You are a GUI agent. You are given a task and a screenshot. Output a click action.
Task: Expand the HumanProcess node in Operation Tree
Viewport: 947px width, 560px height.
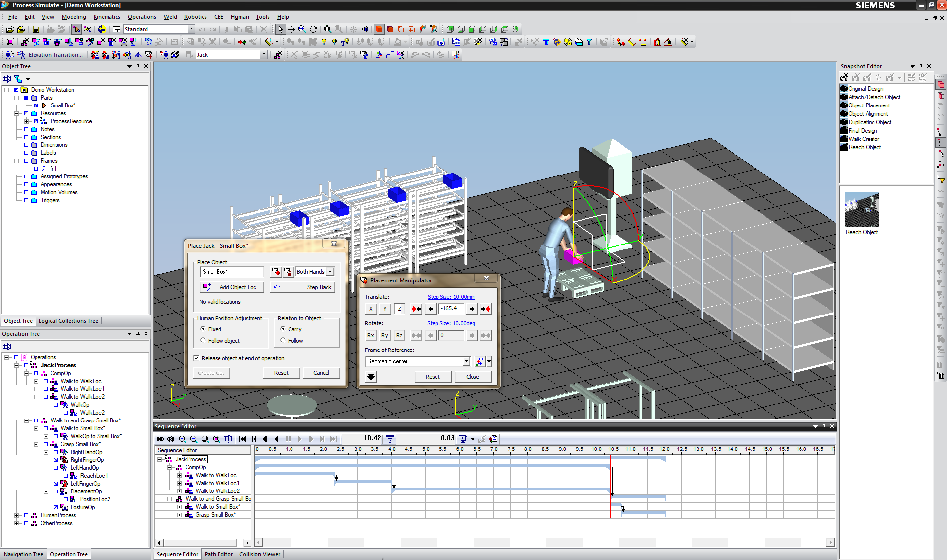[x=16, y=515]
